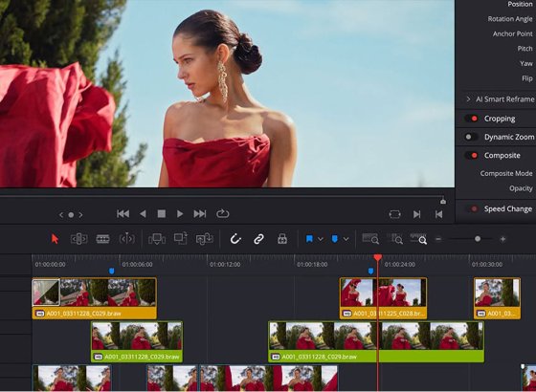This screenshot has width=536, height=392.
Task: Click the timeline zoom slider handle
Action: point(478,239)
